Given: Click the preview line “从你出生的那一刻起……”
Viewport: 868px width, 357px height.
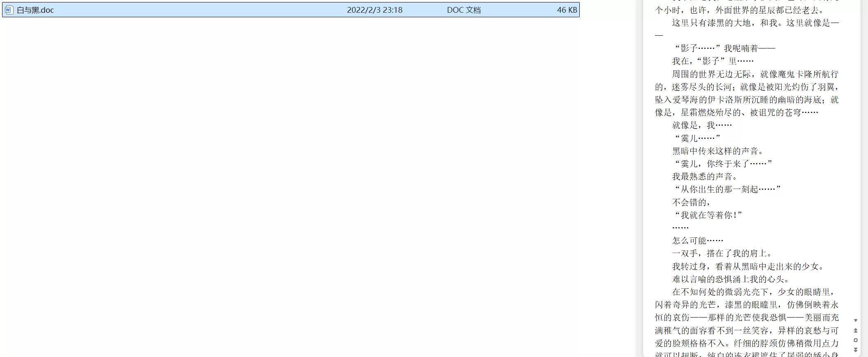Looking at the screenshot, I should (x=727, y=189).
